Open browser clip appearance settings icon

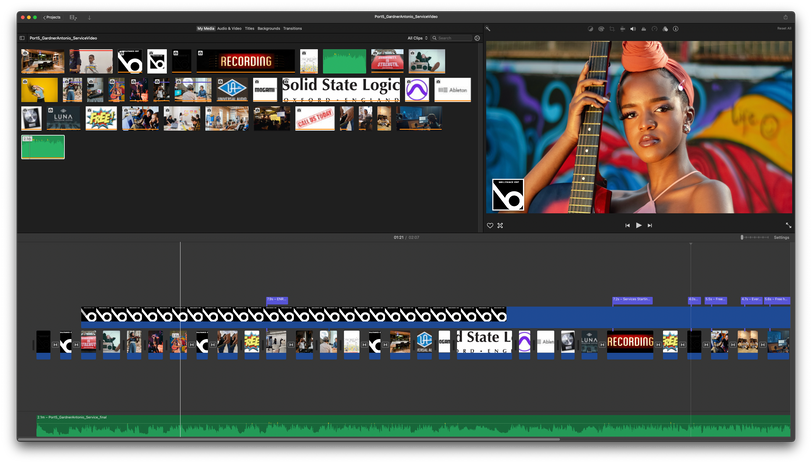477,38
